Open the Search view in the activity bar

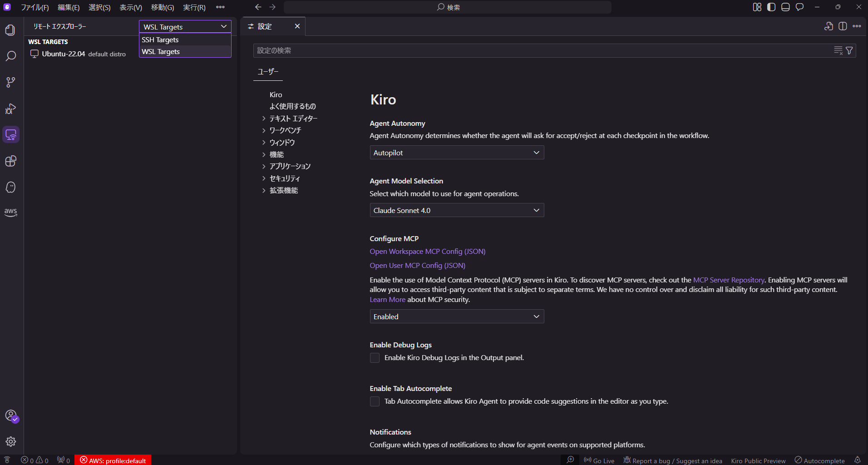tap(10, 56)
